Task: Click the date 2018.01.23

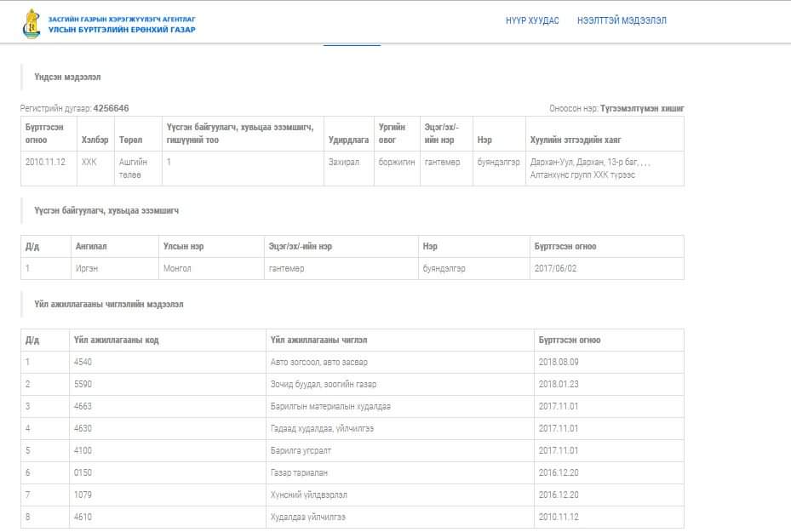Action: [x=559, y=384]
